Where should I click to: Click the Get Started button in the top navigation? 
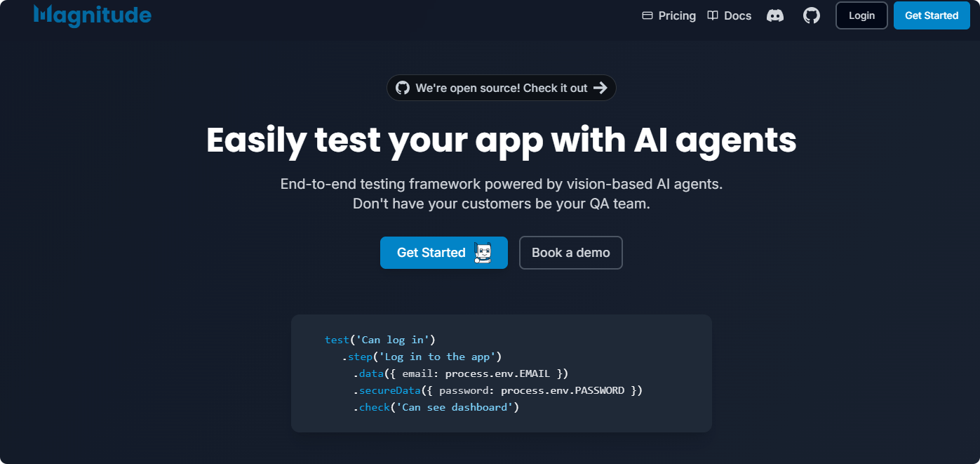click(x=931, y=15)
